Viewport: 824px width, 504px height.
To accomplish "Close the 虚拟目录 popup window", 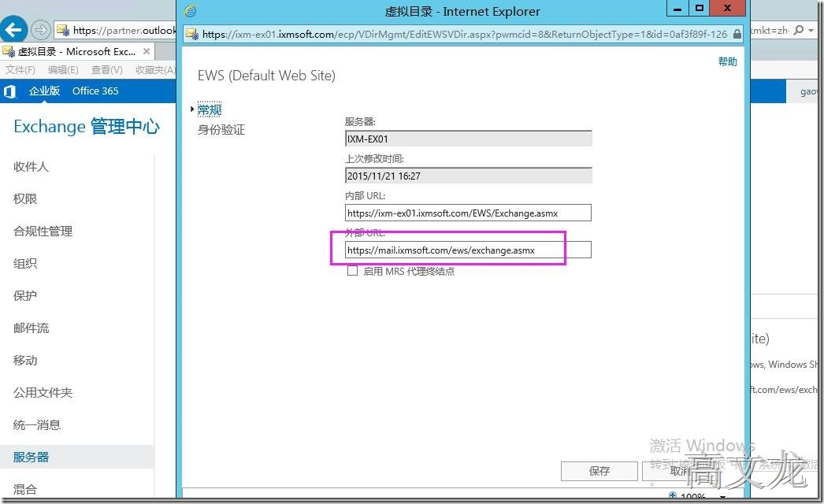I will click(728, 9).
